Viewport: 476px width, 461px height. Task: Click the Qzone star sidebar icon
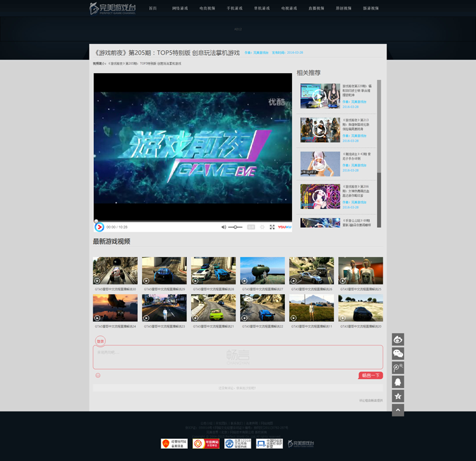(398, 396)
